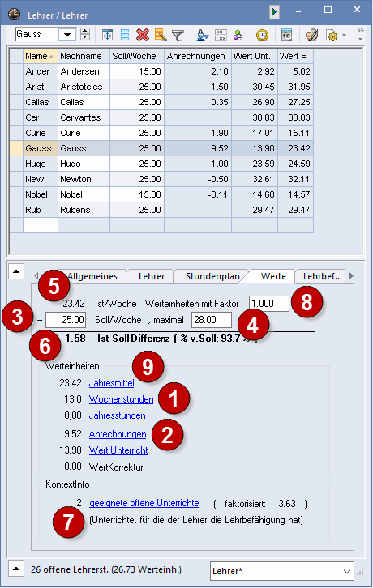Click the calendar icon in toolbar

tap(286, 35)
